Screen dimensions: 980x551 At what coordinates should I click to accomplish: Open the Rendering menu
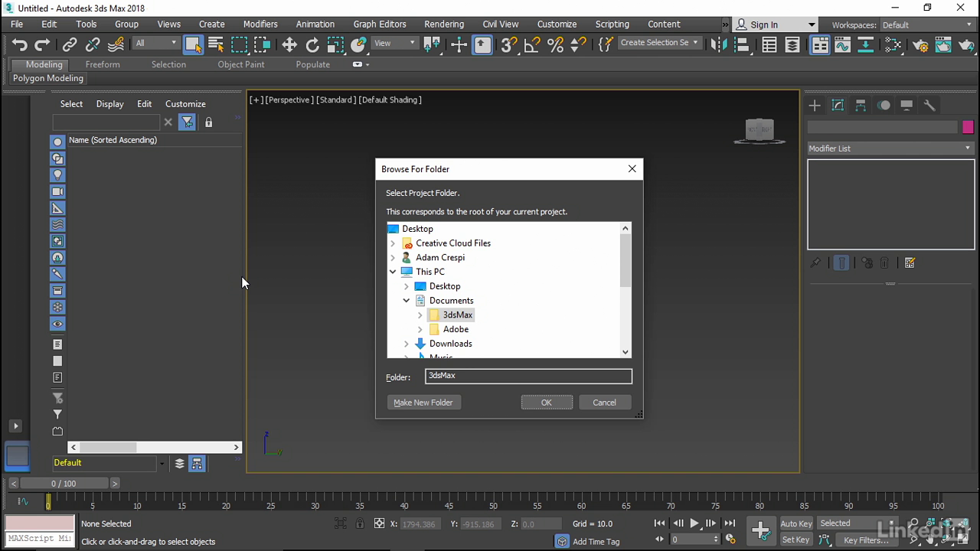coord(444,24)
